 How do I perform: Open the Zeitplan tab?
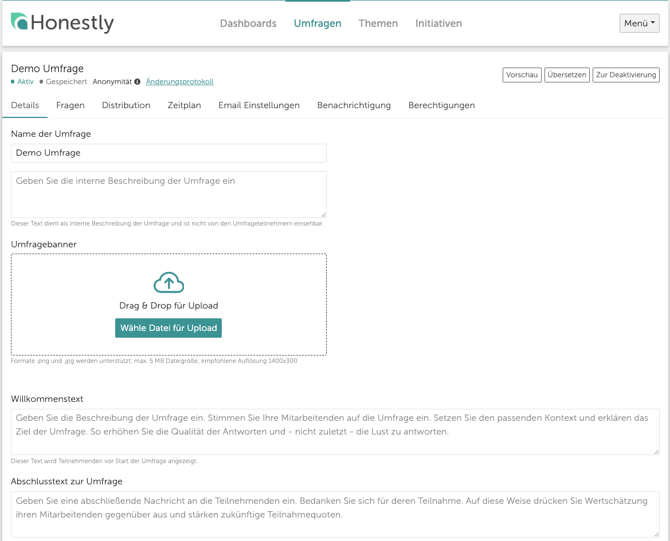click(184, 105)
